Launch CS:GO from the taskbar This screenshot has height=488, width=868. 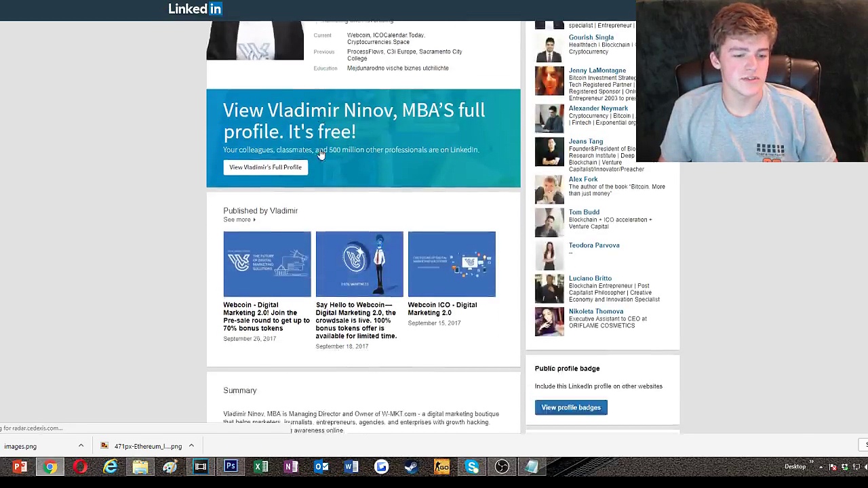441,466
